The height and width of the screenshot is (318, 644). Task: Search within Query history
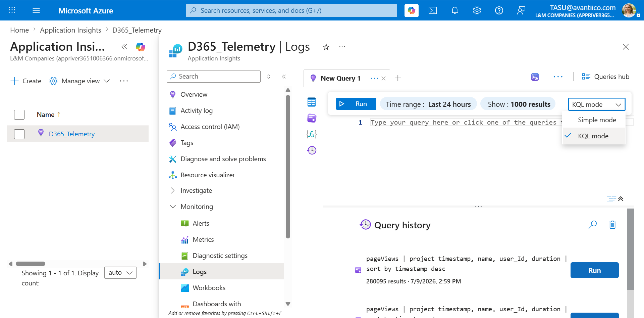tap(593, 225)
